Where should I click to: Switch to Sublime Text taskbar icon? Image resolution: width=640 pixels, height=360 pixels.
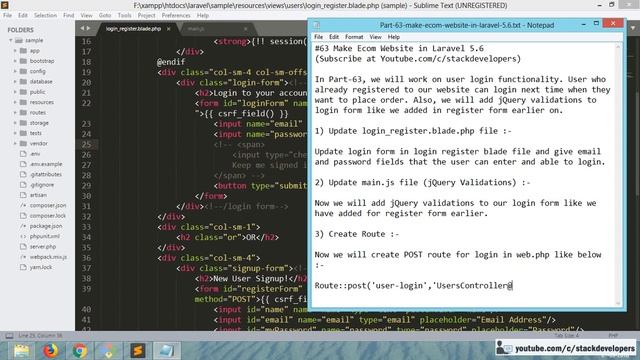click(x=138, y=350)
